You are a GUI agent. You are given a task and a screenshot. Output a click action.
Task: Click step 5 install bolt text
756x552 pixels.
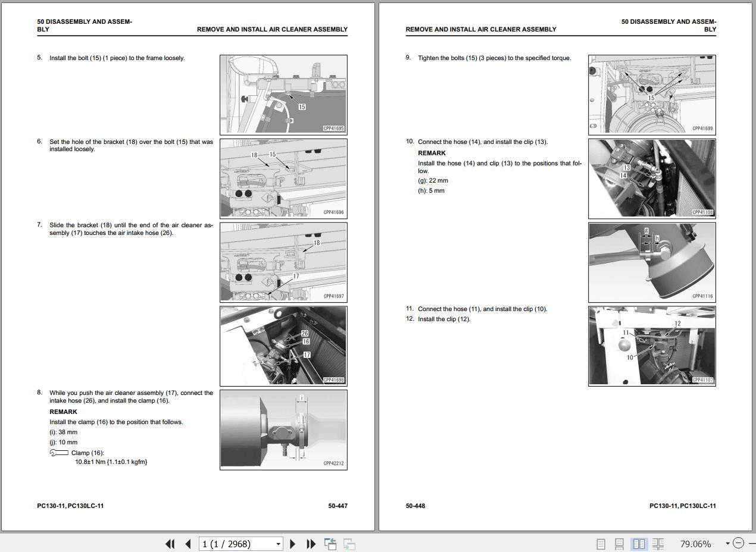117,58
